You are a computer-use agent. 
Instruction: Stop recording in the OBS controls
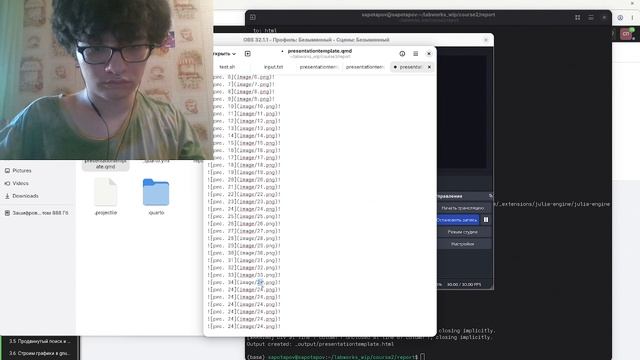click(457, 220)
